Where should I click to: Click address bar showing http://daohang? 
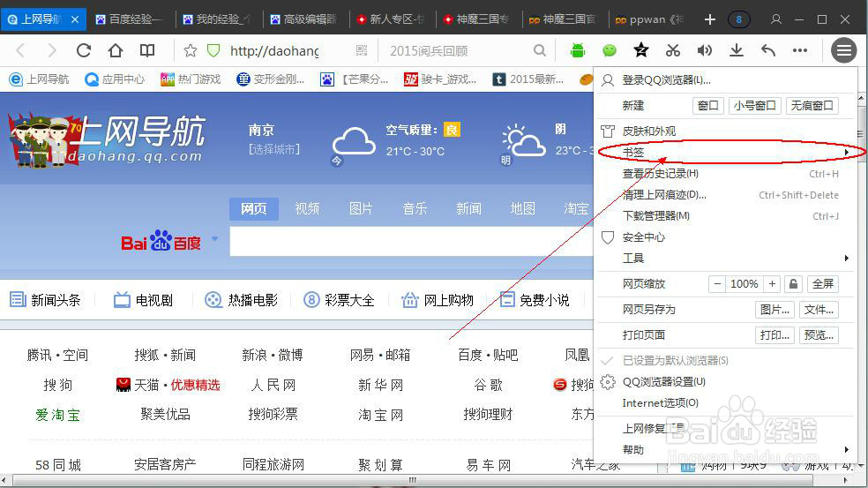pyautogui.click(x=274, y=51)
